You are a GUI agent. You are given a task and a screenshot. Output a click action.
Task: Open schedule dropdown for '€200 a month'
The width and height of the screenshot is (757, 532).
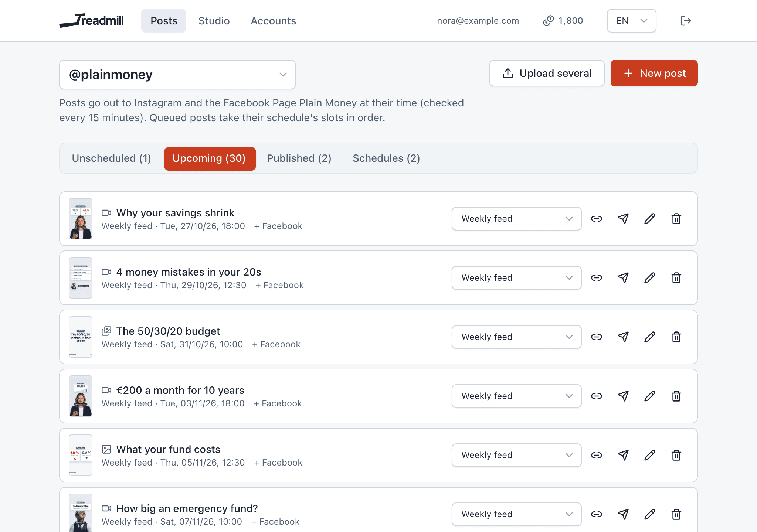(x=516, y=396)
